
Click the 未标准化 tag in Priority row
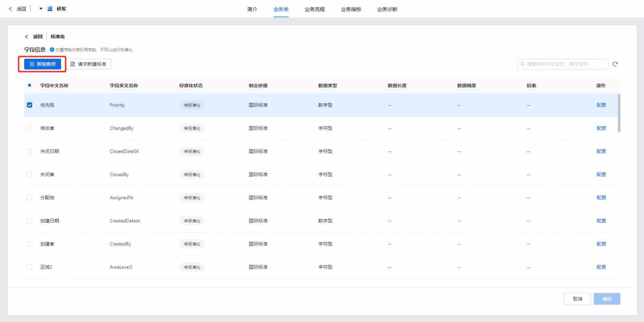(192, 105)
